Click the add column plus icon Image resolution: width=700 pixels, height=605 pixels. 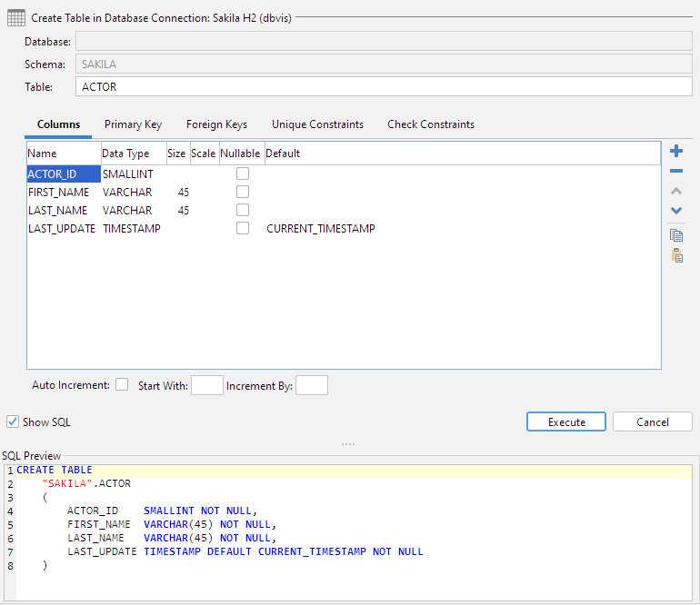(x=676, y=152)
